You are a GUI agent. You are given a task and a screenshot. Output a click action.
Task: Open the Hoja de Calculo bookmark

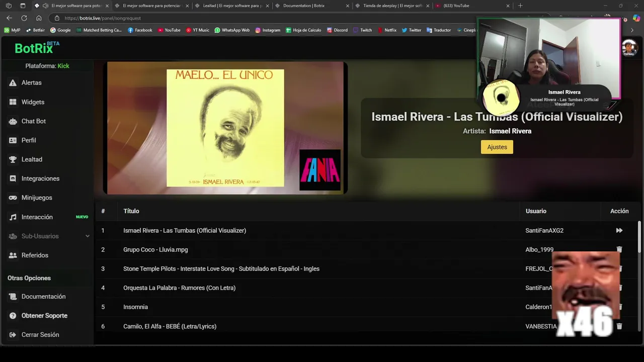[303, 30]
